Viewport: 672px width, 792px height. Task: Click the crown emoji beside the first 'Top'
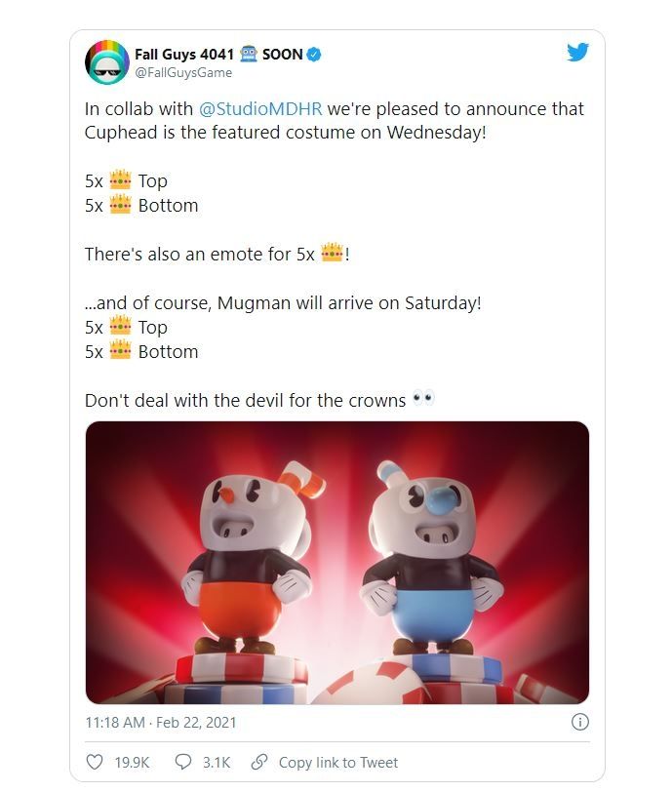coord(121,180)
